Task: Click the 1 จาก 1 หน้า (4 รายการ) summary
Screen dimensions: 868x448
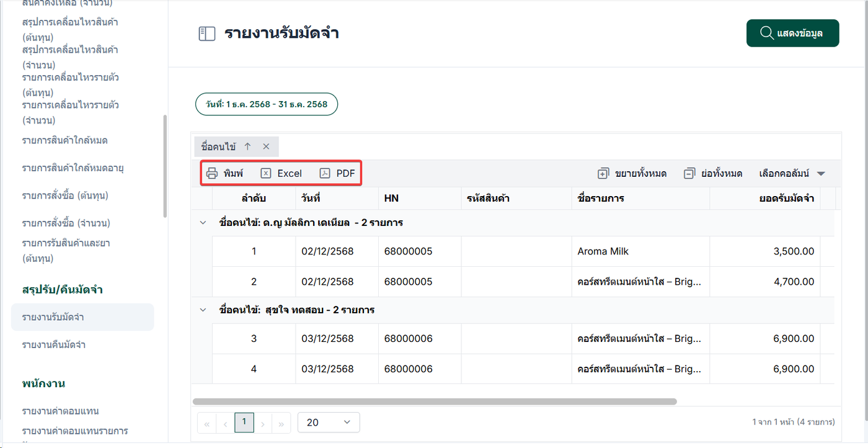Action: click(793, 423)
